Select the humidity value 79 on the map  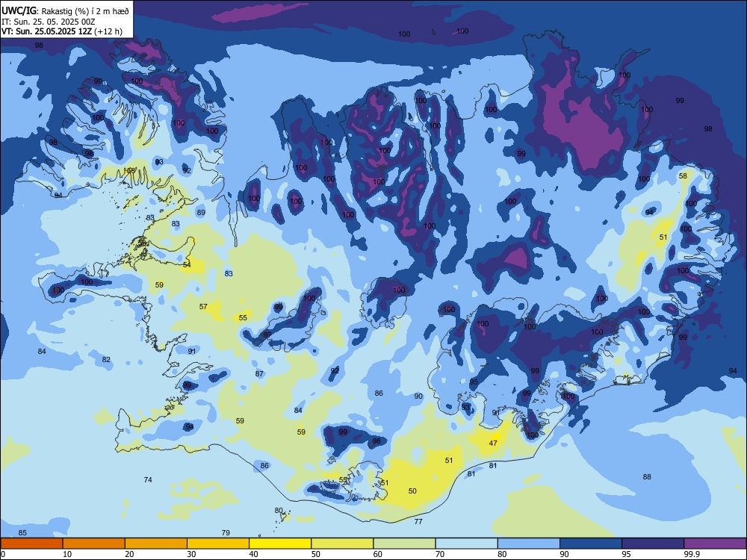point(226,532)
